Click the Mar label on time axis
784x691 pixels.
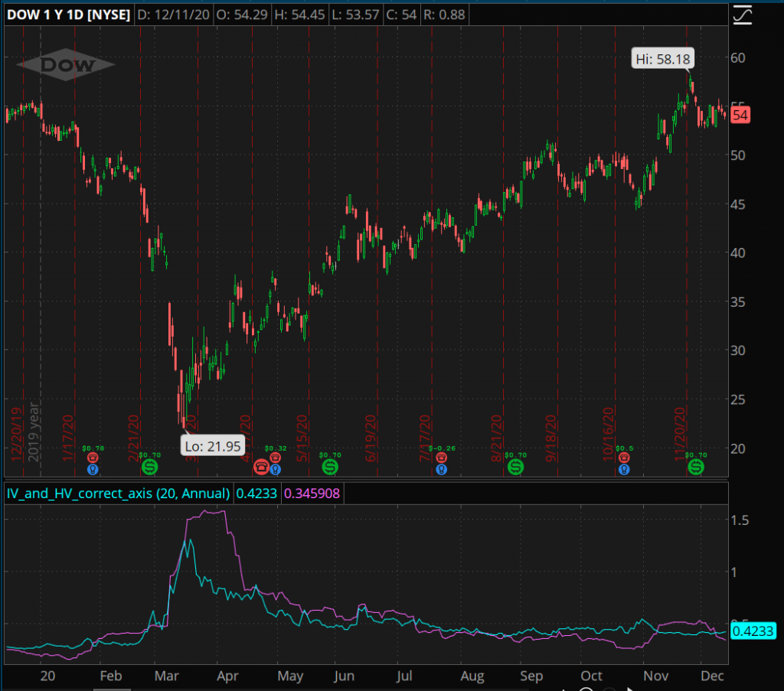tap(166, 676)
